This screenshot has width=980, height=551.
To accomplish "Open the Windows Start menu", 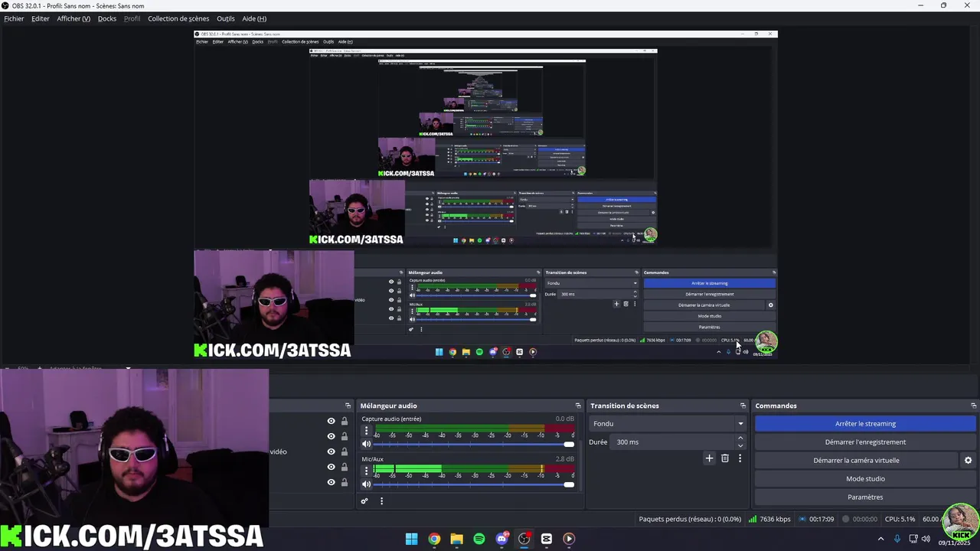I will [412, 539].
